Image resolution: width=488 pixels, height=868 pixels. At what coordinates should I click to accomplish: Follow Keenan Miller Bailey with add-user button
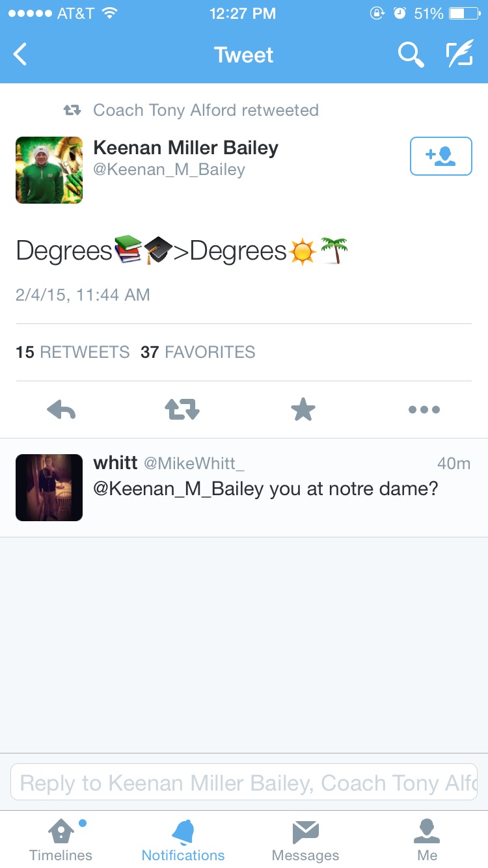441,156
